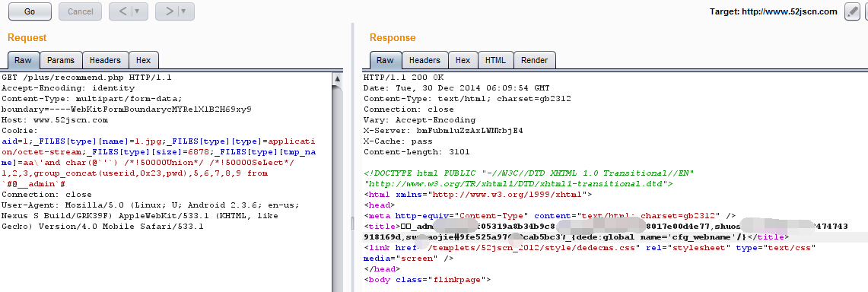868x292 pixels.
Task: Click the Go button
Action: pos(30,11)
